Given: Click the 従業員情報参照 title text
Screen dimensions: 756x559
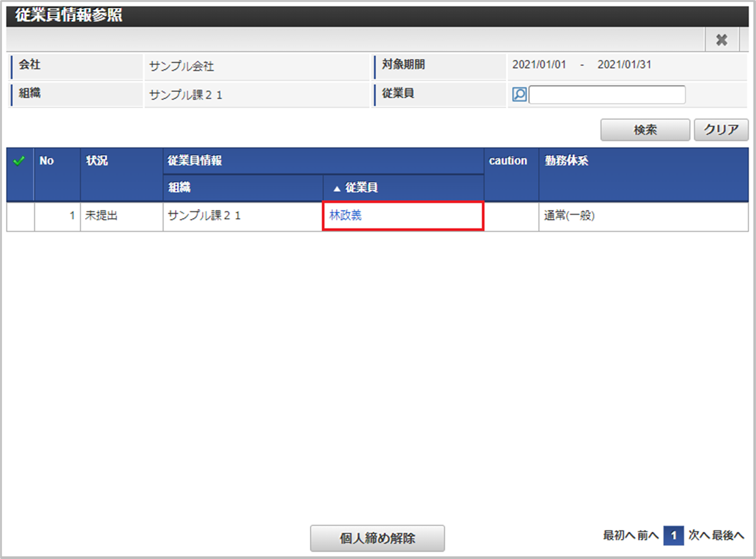Looking at the screenshot, I should (69, 16).
